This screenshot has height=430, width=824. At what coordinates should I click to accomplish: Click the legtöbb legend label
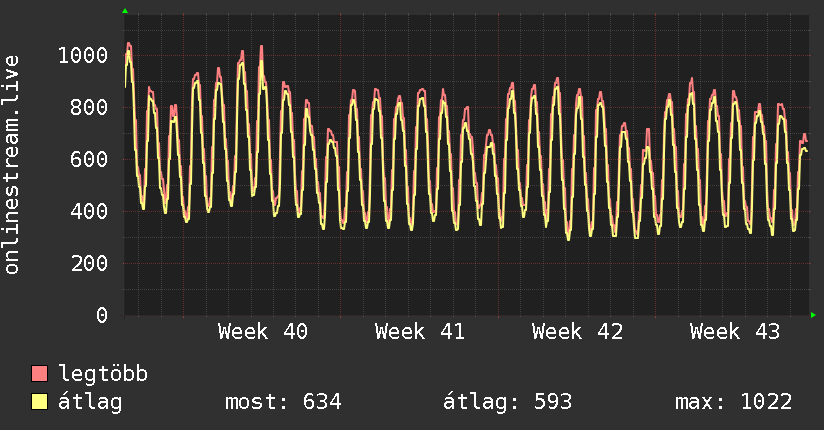tap(103, 374)
